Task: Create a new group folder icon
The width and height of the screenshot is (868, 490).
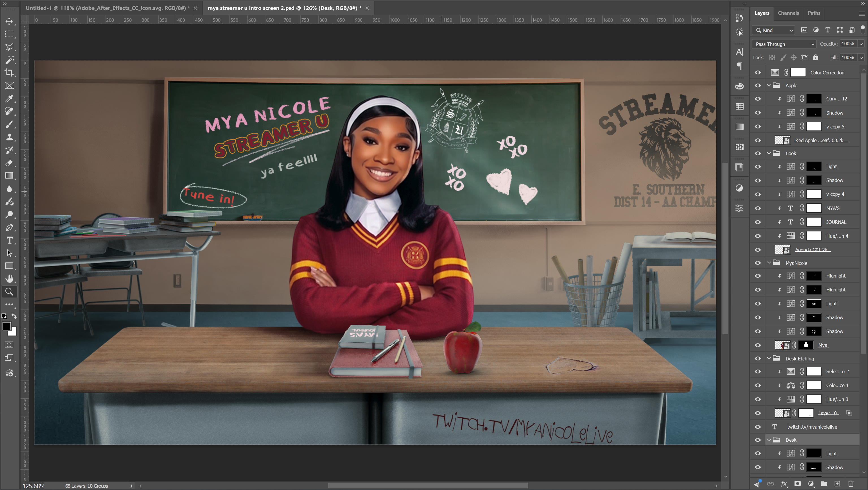Action: coord(824,484)
